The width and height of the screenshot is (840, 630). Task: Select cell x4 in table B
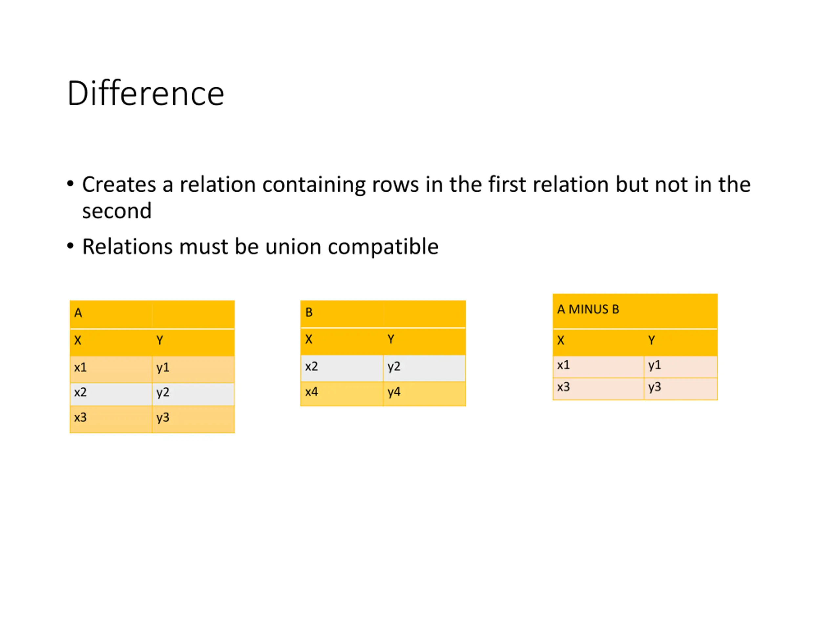pyautogui.click(x=342, y=393)
